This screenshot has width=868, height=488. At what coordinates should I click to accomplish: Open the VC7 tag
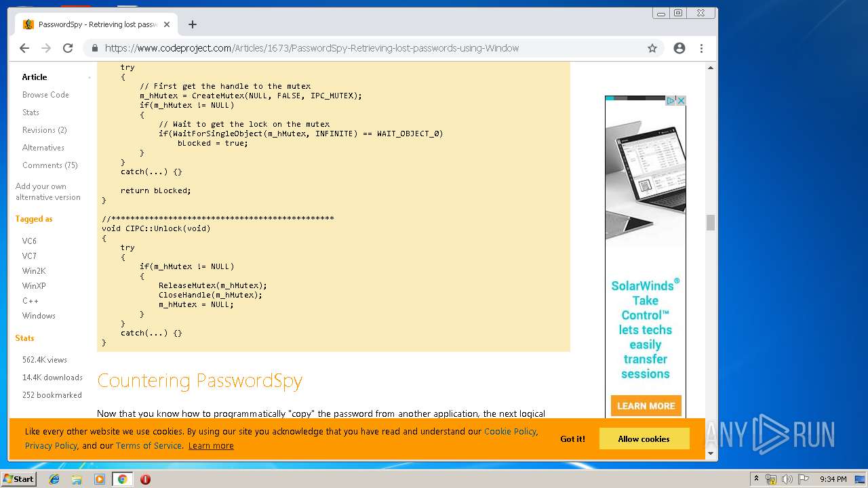(29, 256)
